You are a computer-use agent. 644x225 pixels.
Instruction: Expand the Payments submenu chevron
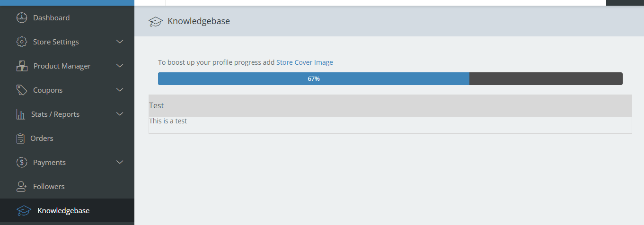coord(120,162)
